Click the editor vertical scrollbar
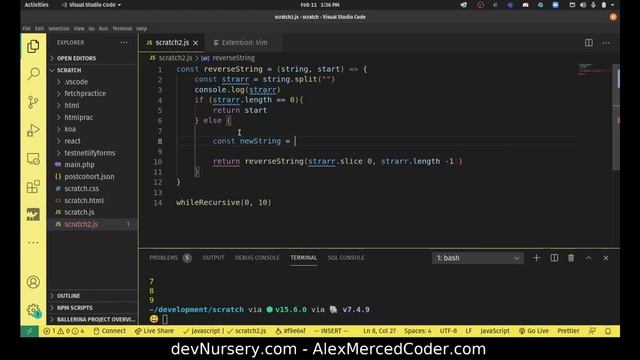 [616, 118]
